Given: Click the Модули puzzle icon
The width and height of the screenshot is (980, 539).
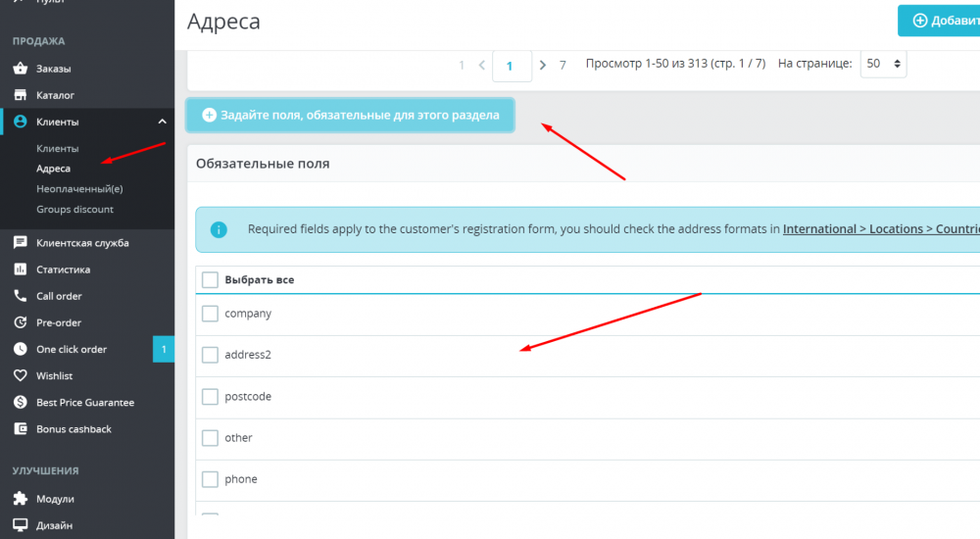Looking at the screenshot, I should point(20,499).
